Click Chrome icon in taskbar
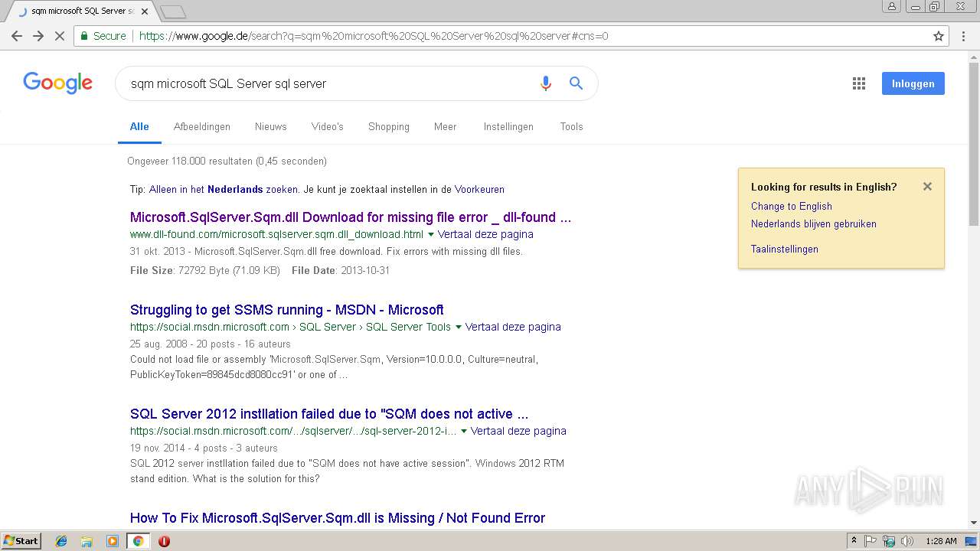Screen dimensions: 980x551 [138, 541]
